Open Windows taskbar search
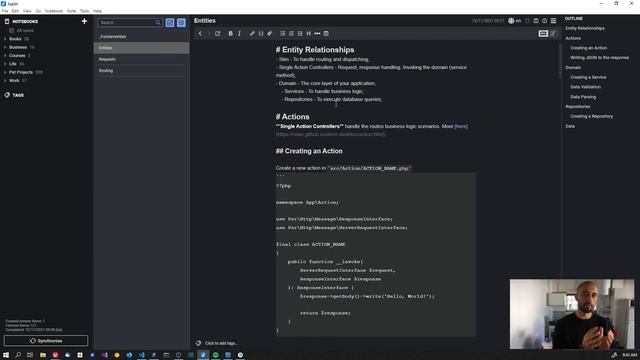Image resolution: width=640 pixels, height=360 pixels. (18, 355)
